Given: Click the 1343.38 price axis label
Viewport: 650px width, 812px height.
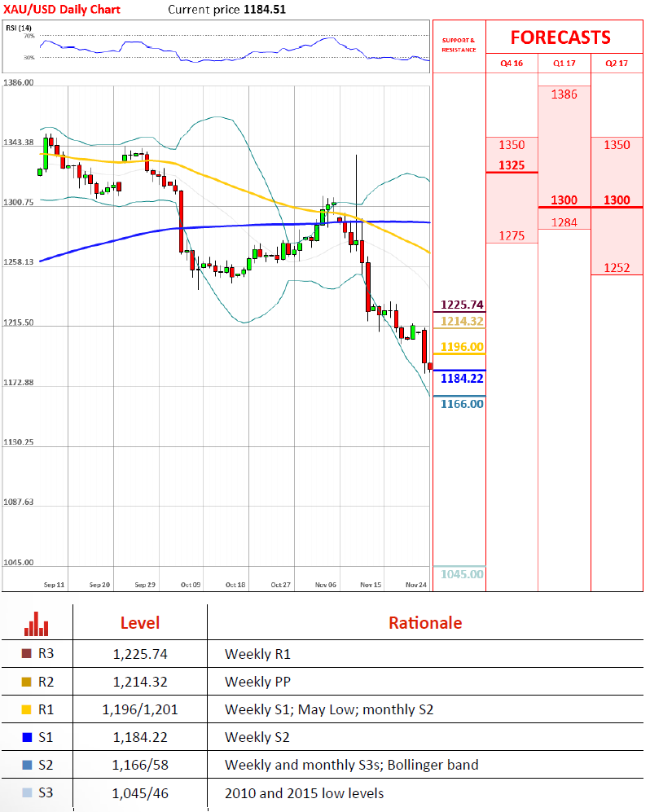Looking at the screenshot, I should click(x=18, y=143).
